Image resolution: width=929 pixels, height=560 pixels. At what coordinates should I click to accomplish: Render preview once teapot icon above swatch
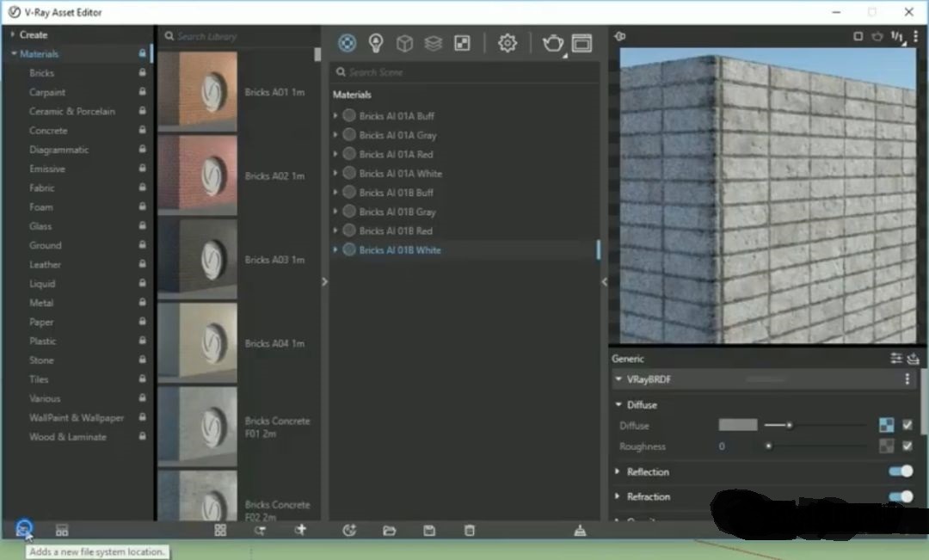pyautogui.click(x=877, y=36)
